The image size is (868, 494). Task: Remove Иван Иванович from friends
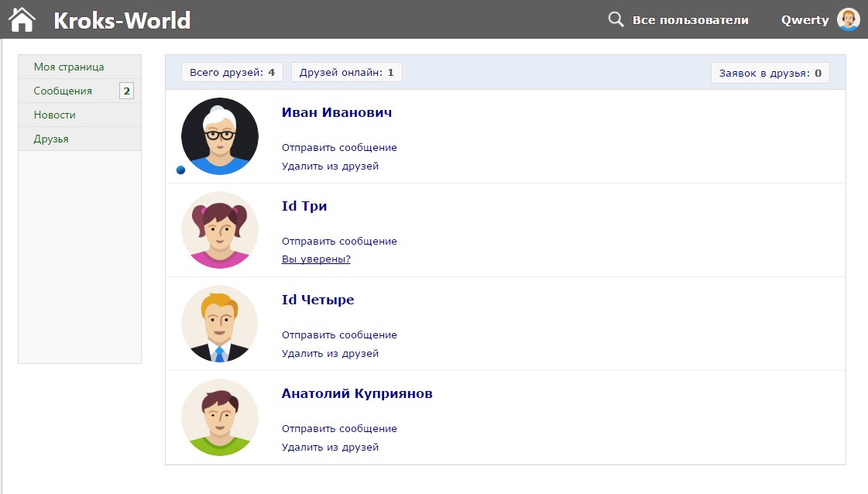click(330, 166)
